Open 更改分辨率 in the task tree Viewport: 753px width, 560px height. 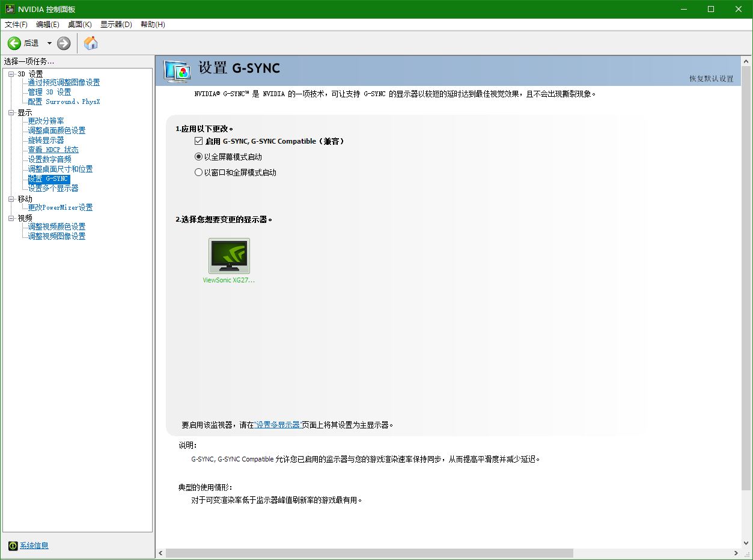[x=46, y=121]
